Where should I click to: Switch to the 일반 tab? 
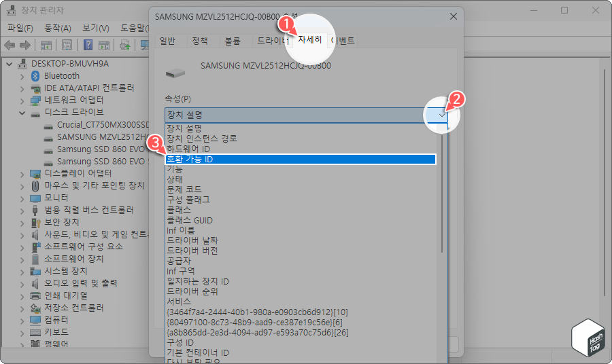(167, 41)
